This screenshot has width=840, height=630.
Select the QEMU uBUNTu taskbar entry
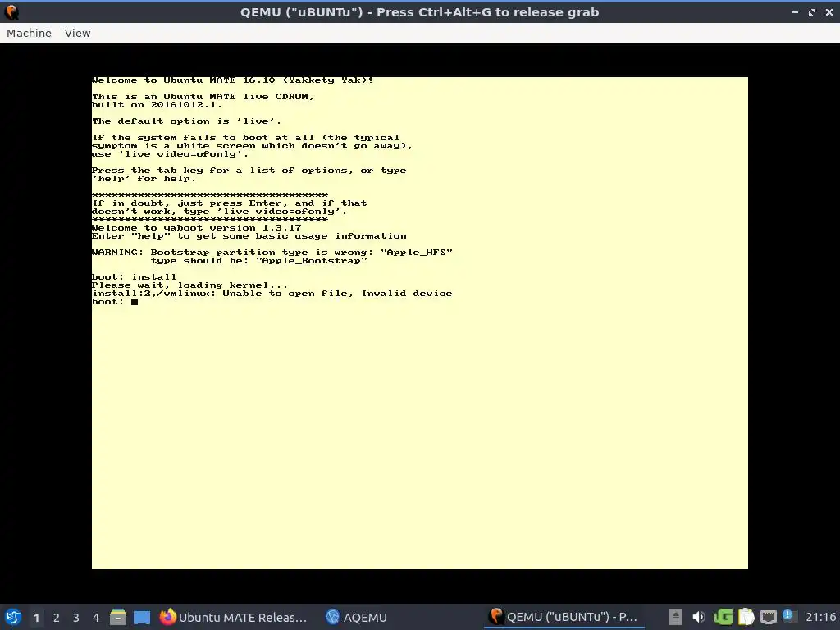564,617
